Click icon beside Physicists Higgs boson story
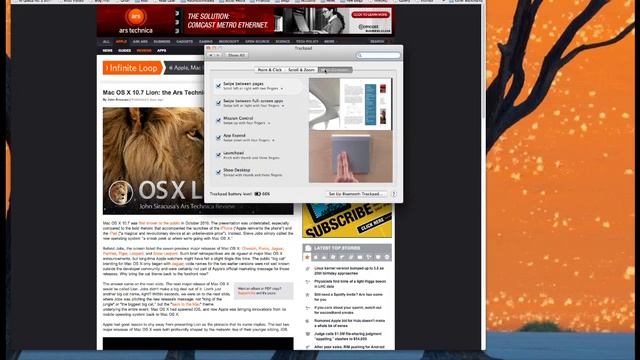This screenshot has height=360, width=640. [307, 282]
